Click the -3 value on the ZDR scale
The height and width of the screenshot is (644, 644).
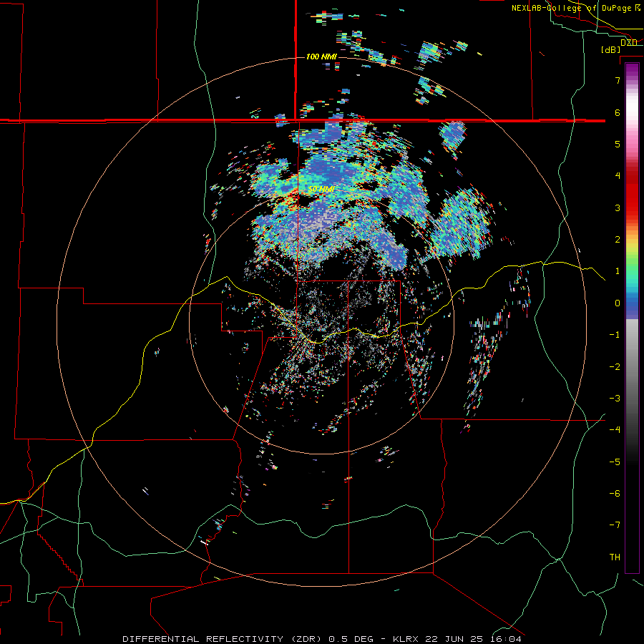click(x=615, y=399)
